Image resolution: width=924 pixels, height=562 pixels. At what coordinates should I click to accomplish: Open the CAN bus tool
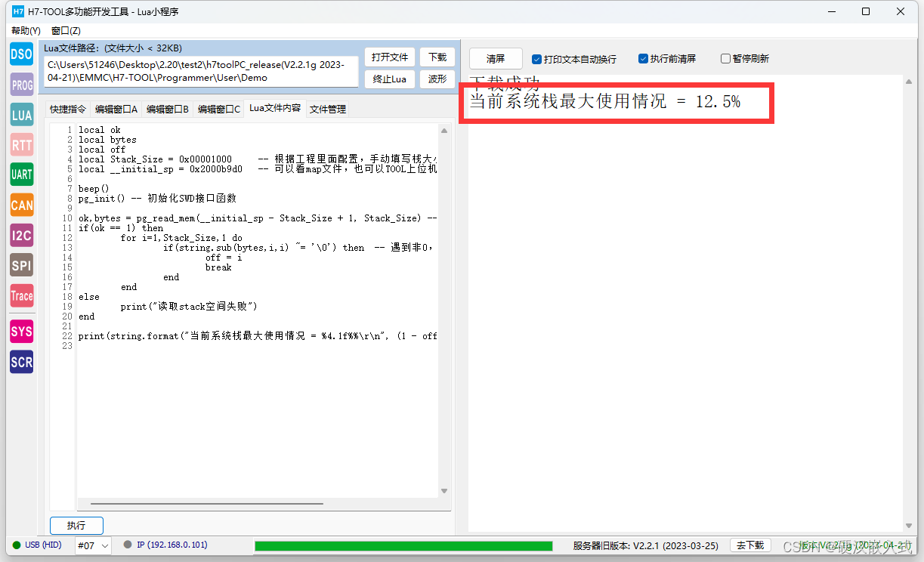22,205
